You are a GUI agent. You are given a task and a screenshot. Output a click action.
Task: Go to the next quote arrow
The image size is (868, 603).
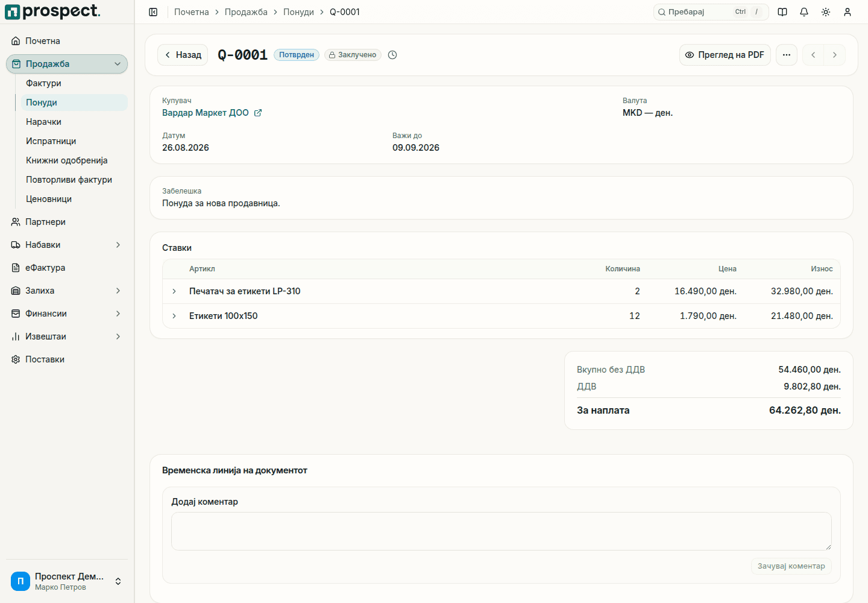tap(835, 55)
